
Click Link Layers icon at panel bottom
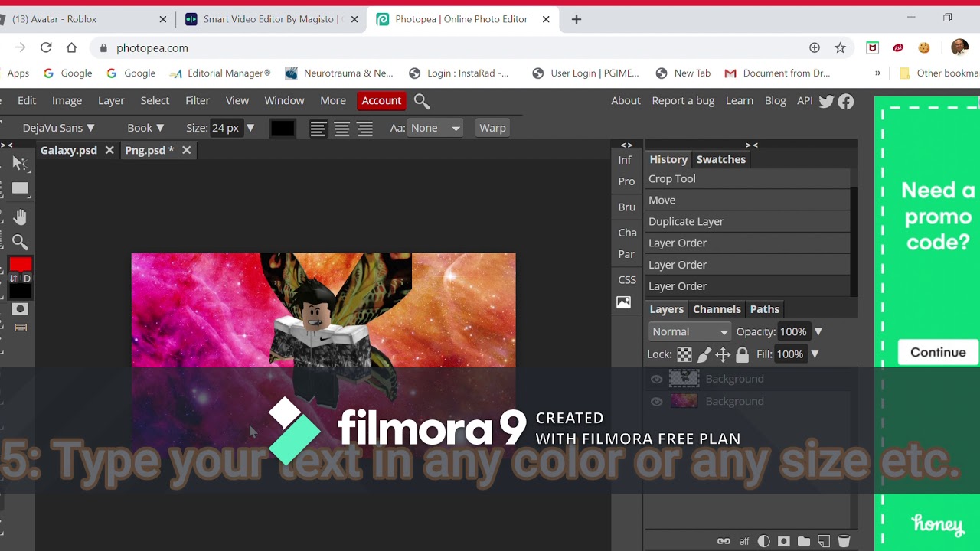tap(724, 541)
